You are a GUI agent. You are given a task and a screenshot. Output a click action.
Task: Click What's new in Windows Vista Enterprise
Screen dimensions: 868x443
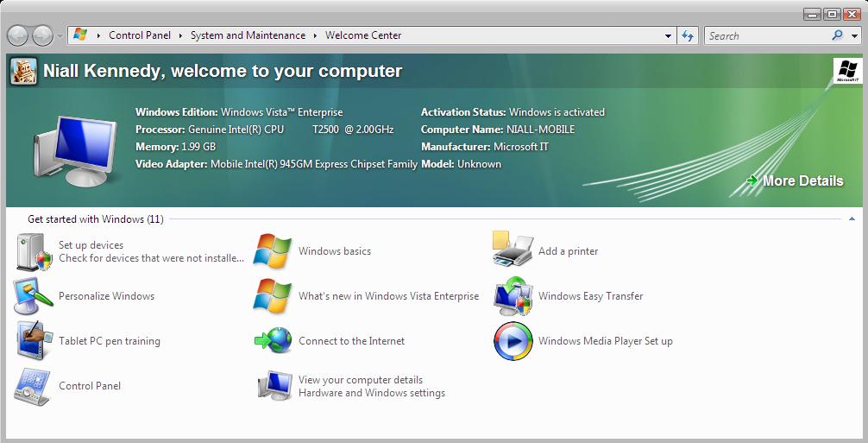[388, 296]
